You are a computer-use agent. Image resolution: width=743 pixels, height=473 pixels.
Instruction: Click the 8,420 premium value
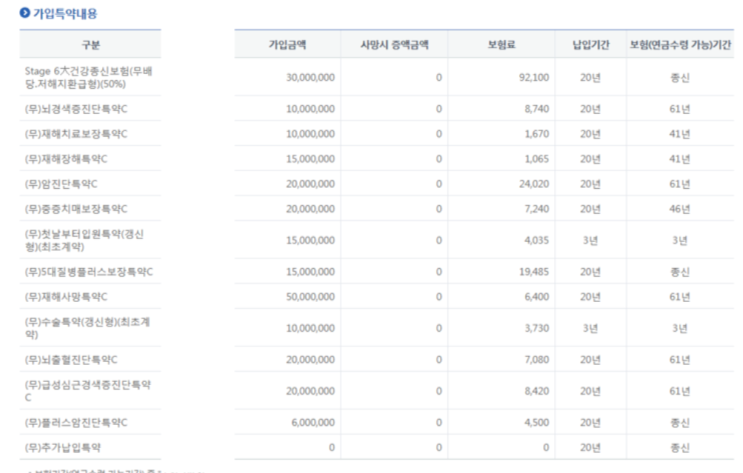(537, 391)
